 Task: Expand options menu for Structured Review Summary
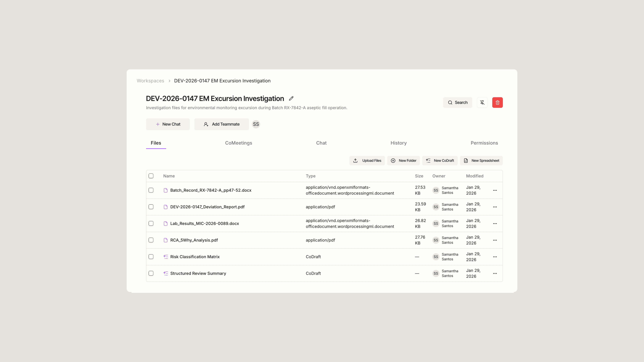495,273
